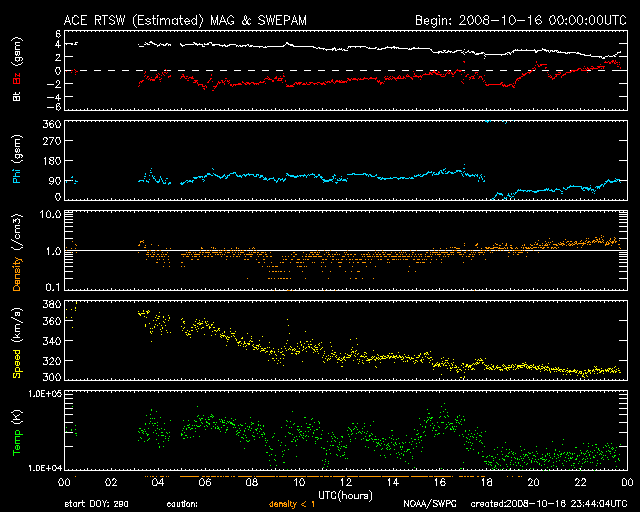Click the '(/cm3)' unit on the Density axis
The height and width of the screenshot is (512, 640).
(x=17, y=232)
